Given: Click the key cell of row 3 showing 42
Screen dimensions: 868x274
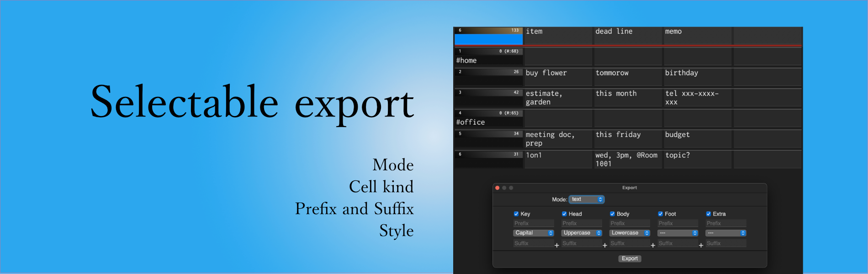Looking at the screenshot, I should coord(488,98).
